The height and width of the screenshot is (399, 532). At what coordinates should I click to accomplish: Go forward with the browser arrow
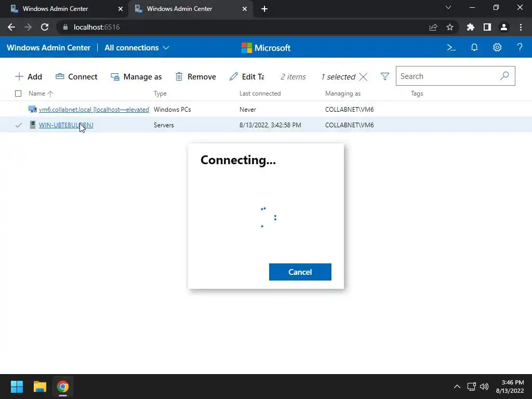pos(28,27)
